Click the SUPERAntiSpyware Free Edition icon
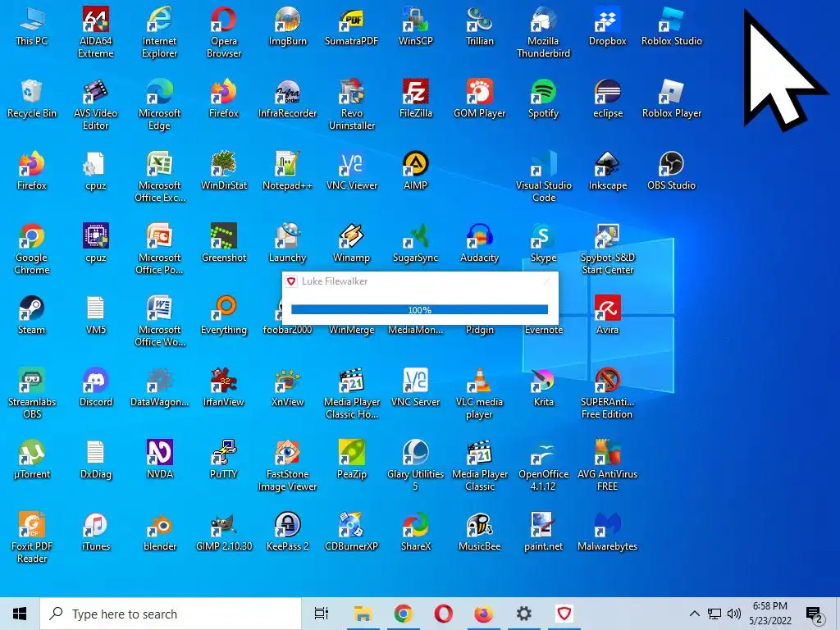This screenshot has width=840, height=630. (608, 394)
